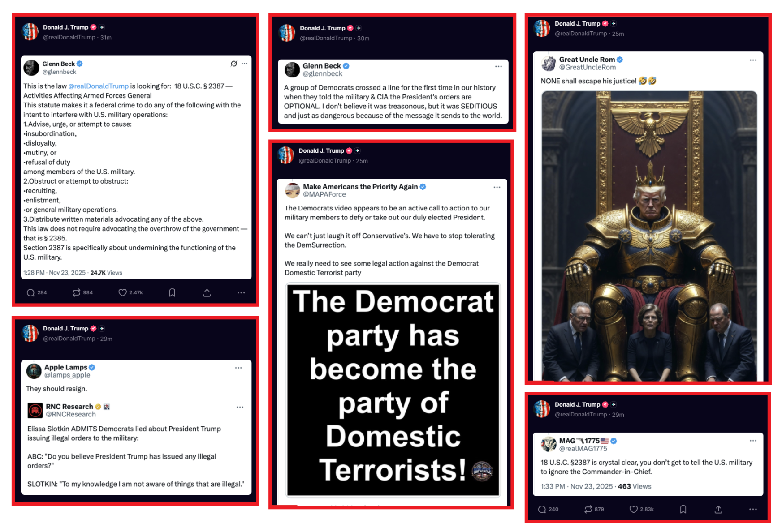The image size is (782, 532).
Task: Open the @glennbeck profile handle with SEDITIOUS post
Action: pos(322,74)
